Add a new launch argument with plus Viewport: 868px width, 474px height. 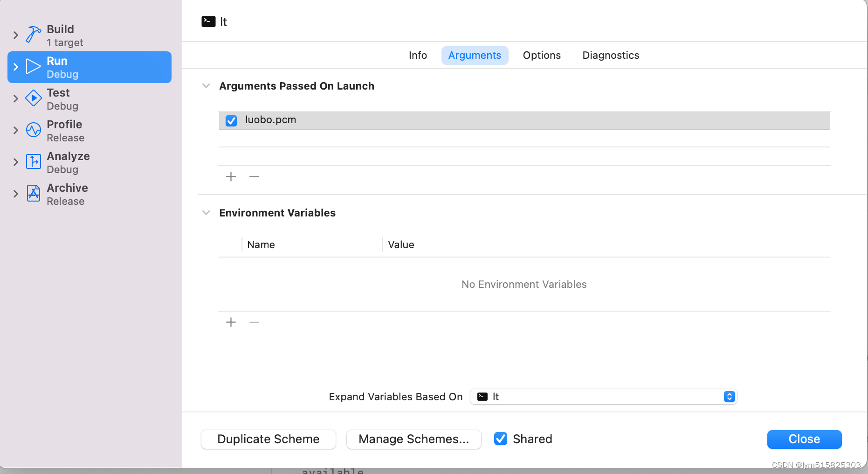click(x=231, y=177)
